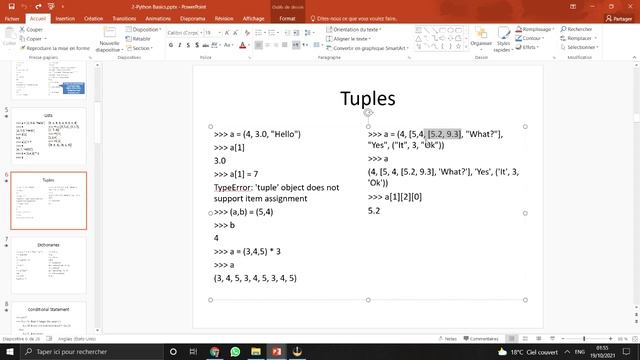Viewport: 640px width, 360px height.
Task: Switch to the Création tab
Action: [x=93, y=18]
